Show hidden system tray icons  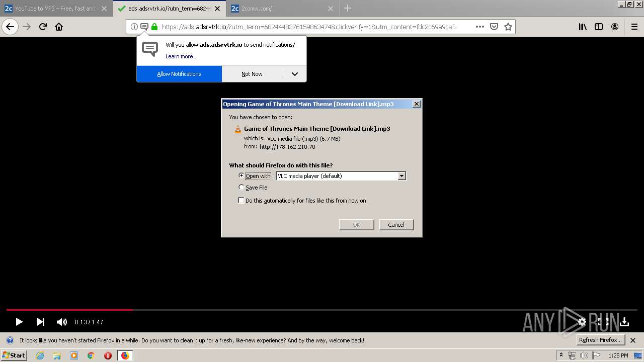(x=561, y=355)
